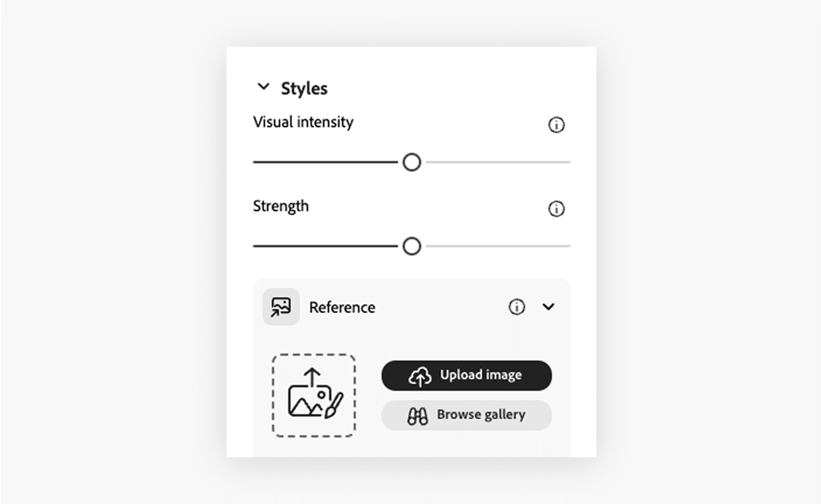Open the Visual intensity info icon
821x504 pixels.
click(556, 125)
